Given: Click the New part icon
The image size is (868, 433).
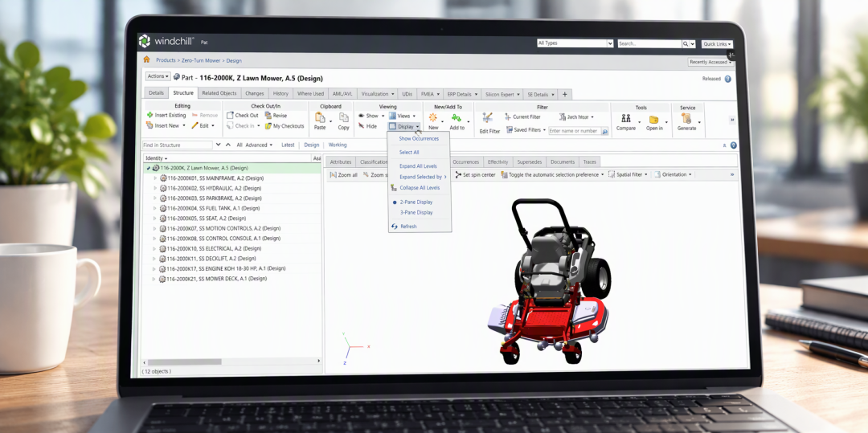Looking at the screenshot, I should [433, 118].
